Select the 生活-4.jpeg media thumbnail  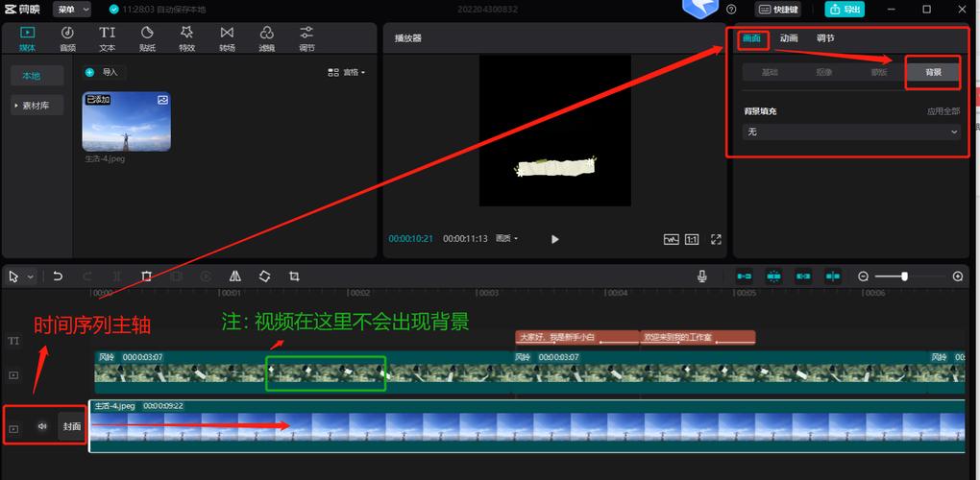[126, 122]
